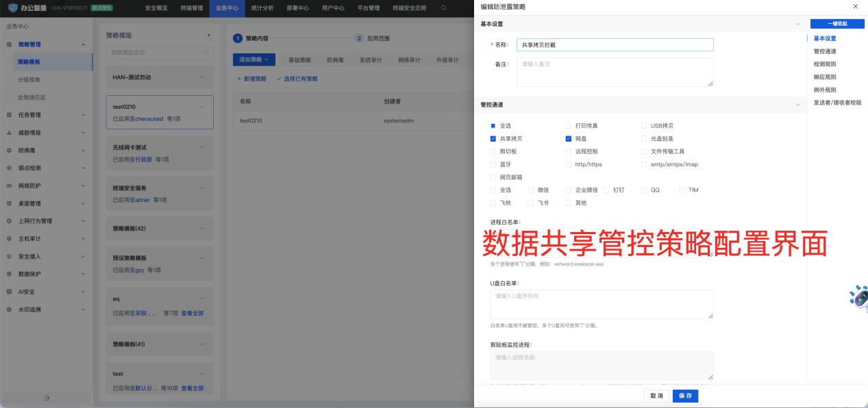Image resolution: width=868 pixels, height=408 pixels.
Task: Close the 编辑防泄露策略 panel with X
Action: (855, 6)
